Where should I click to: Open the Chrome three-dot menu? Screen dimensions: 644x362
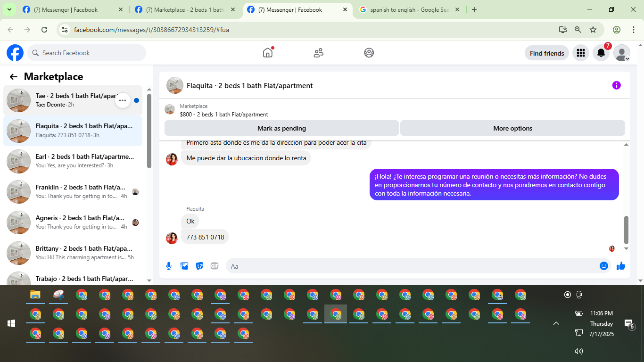point(634,30)
